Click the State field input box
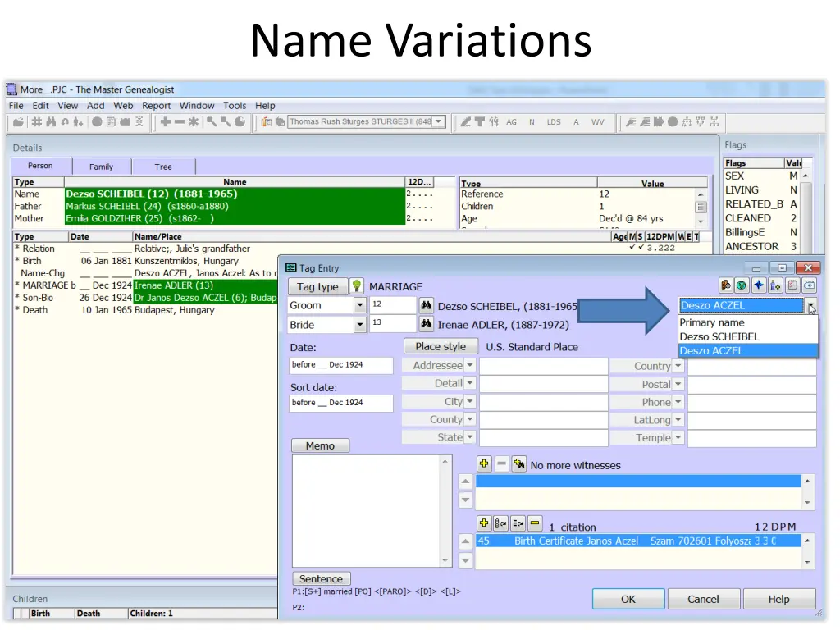The image size is (840, 630). click(x=543, y=437)
